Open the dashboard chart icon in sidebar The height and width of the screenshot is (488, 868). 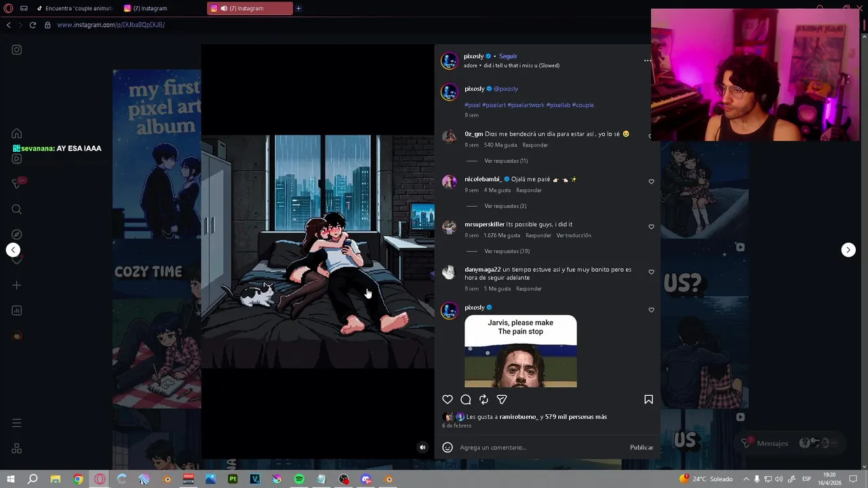click(17, 310)
